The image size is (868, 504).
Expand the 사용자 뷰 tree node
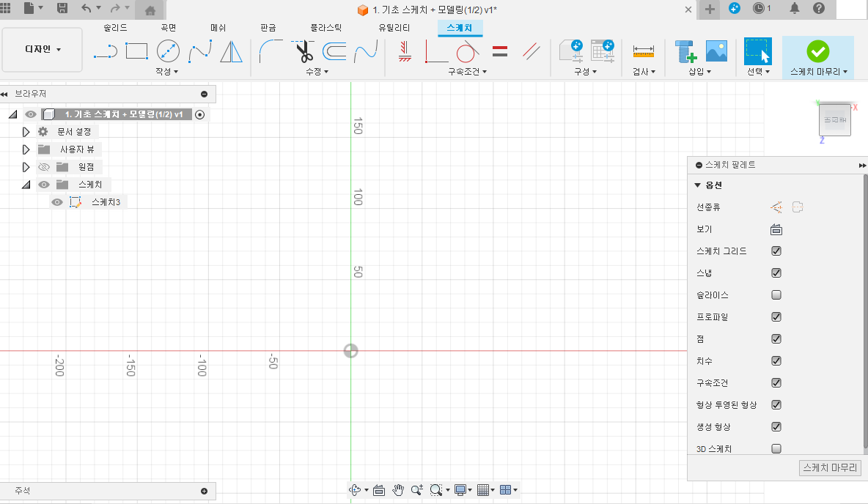26,149
